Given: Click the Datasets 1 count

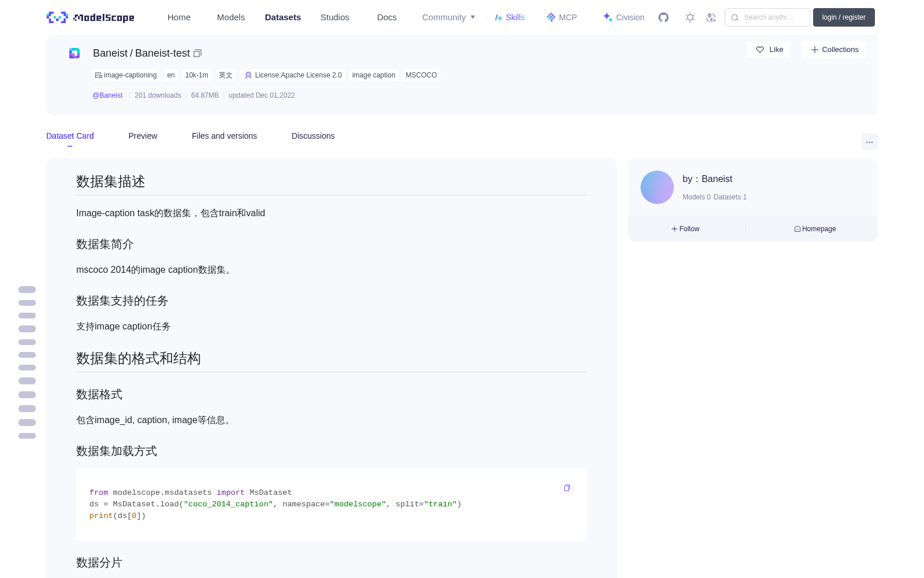Looking at the screenshot, I should (x=730, y=197).
